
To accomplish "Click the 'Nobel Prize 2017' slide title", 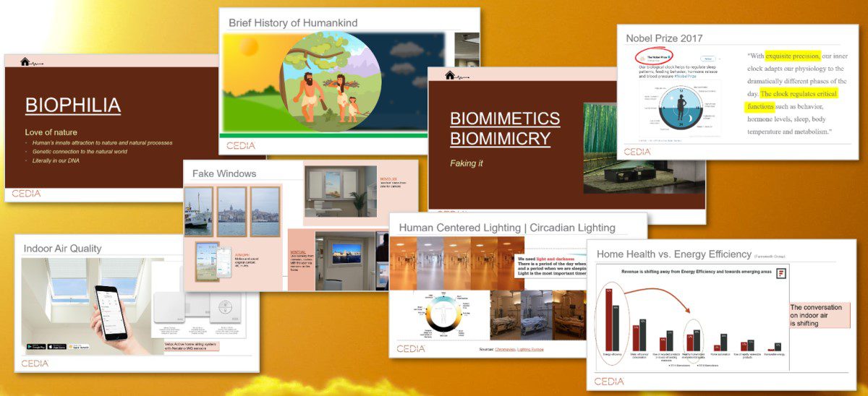I will click(663, 38).
